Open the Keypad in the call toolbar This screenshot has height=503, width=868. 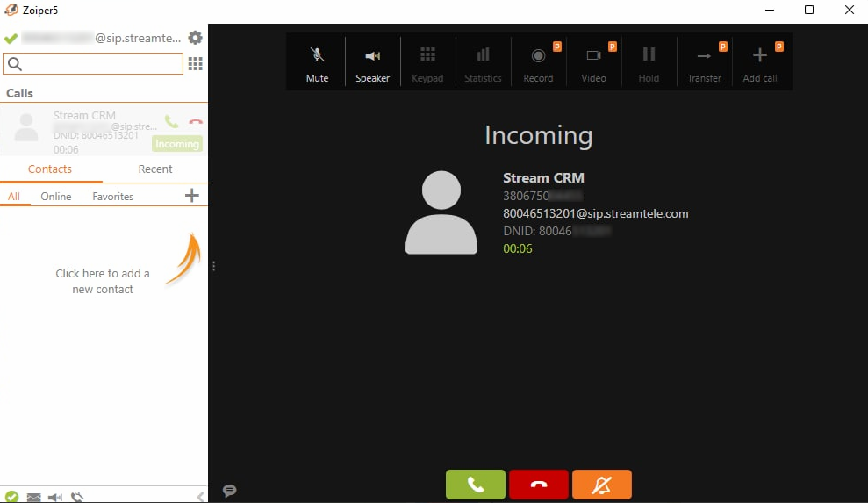click(x=427, y=64)
